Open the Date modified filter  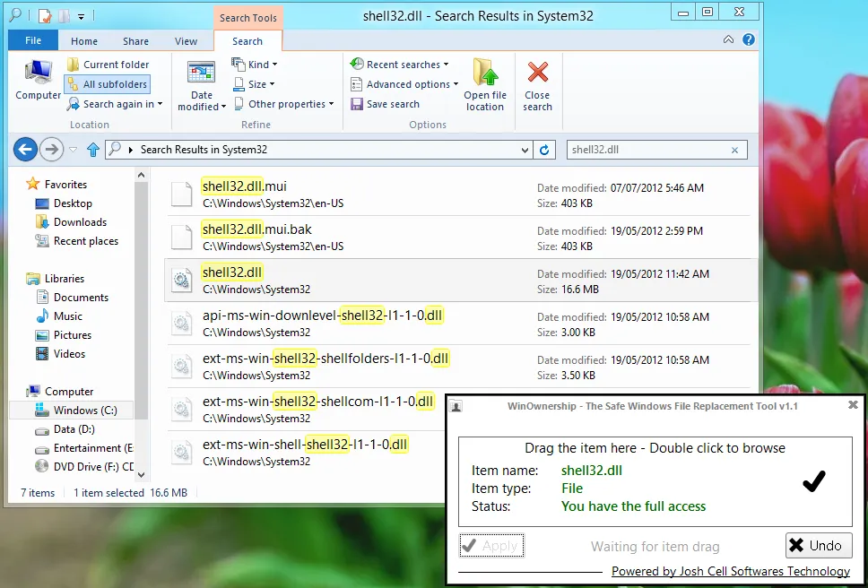202,86
